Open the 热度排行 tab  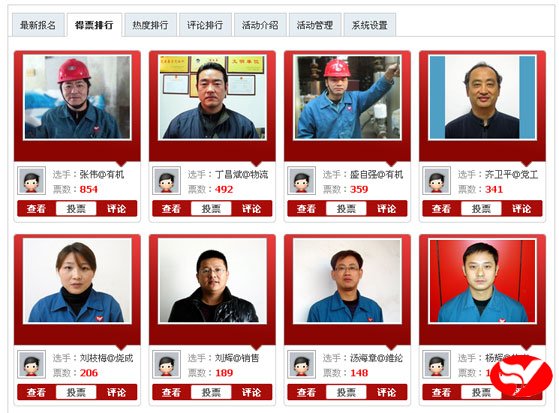[x=150, y=25]
